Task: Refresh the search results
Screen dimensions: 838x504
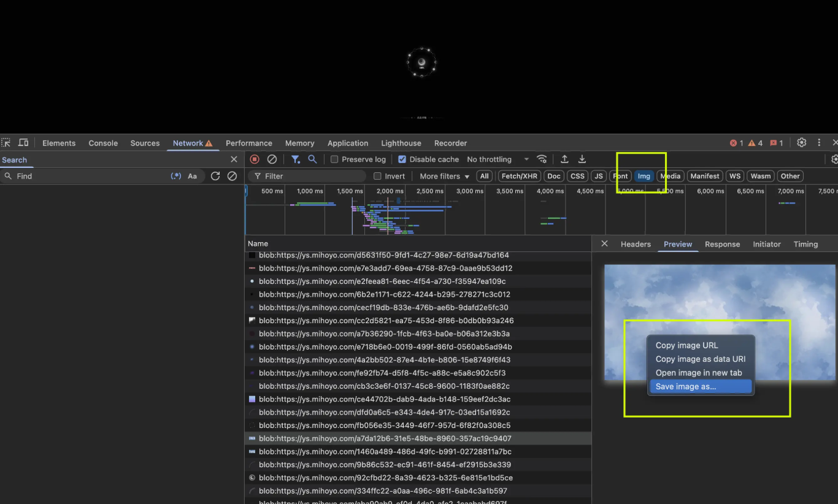Action: click(215, 176)
